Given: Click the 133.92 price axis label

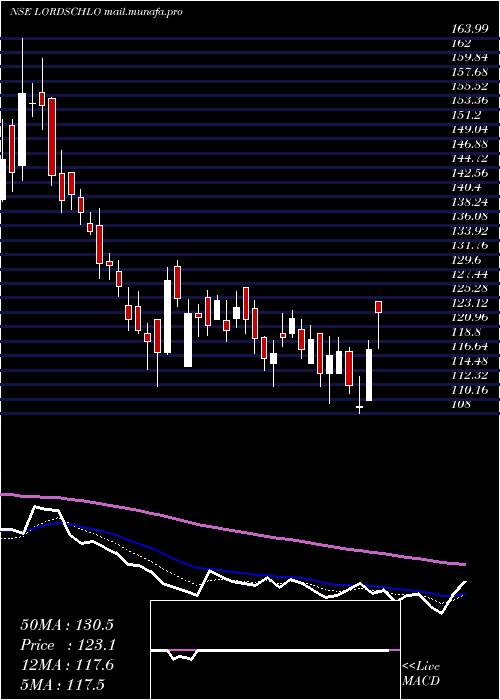Looking at the screenshot, I should point(471,231).
